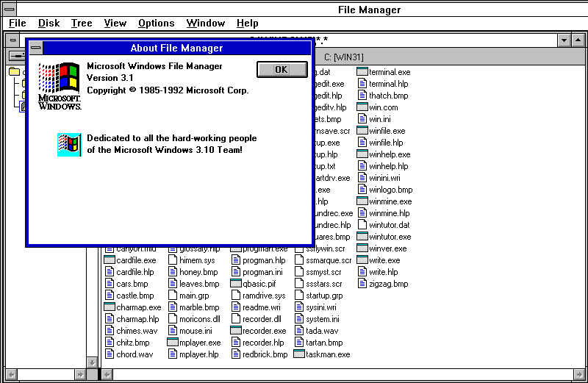This screenshot has width=588, height=383.
Task: Open the Help menu
Action: point(247,24)
